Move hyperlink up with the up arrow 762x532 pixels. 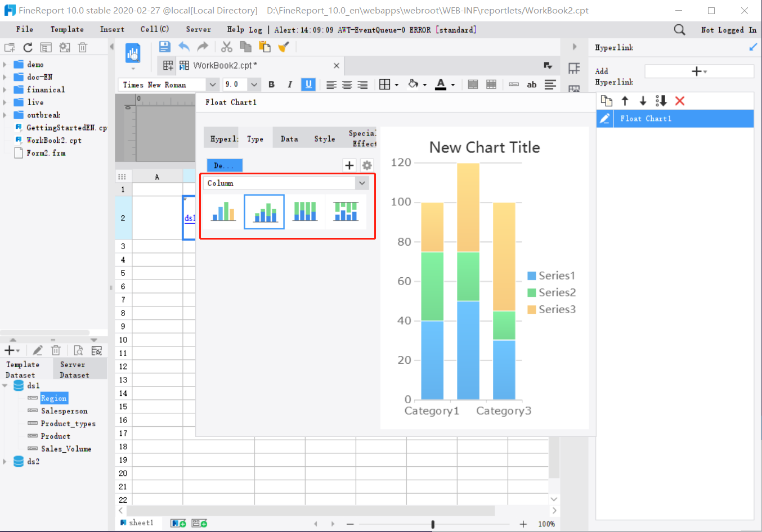[625, 101]
